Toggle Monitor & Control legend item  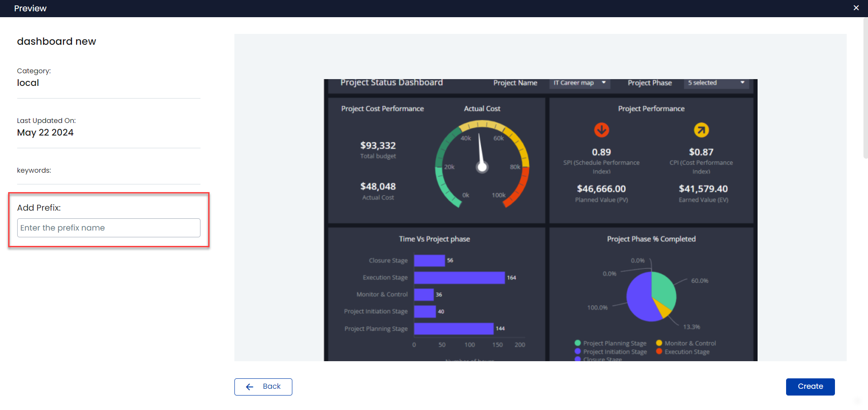pyautogui.click(x=690, y=344)
